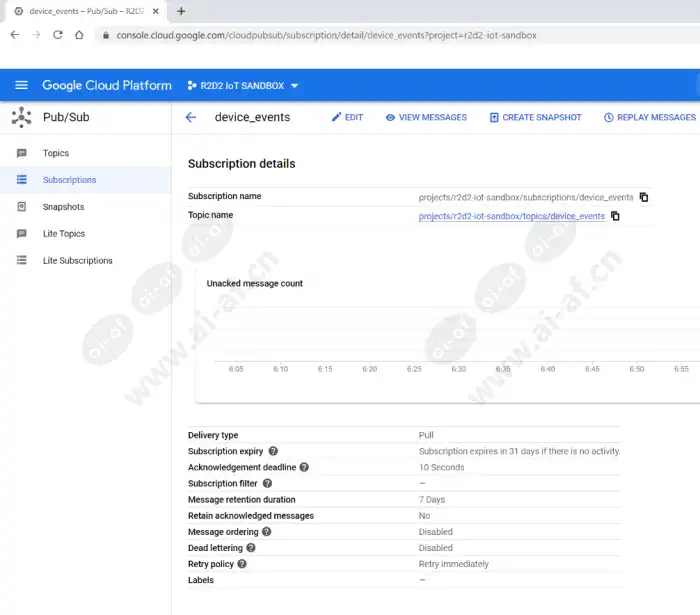
Task: Click REPLAY MESSAGES
Action: (x=650, y=117)
